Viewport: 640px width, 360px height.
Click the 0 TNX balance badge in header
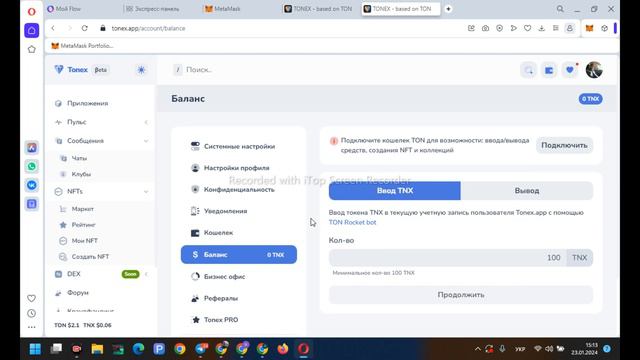pos(590,99)
